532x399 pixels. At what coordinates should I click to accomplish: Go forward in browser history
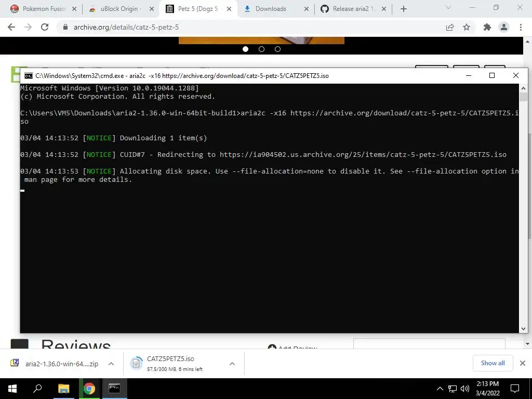click(28, 27)
